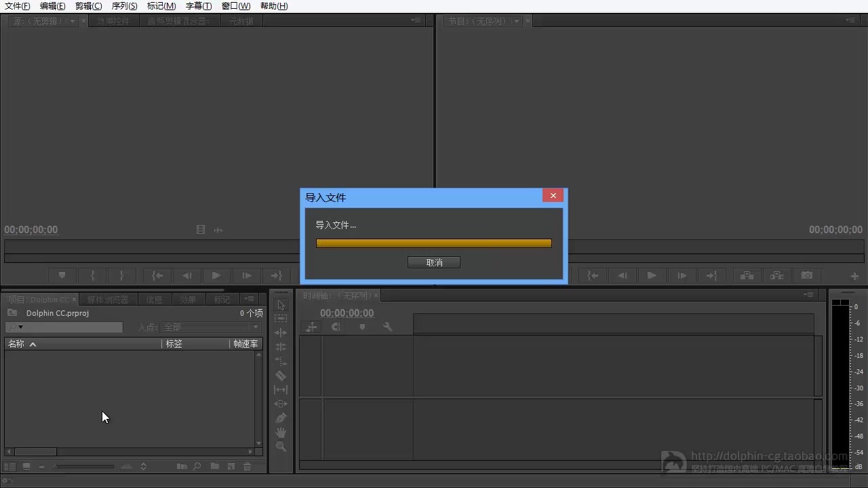Screen dimensions: 868x488
Task: Select the Pen tool
Action: (281, 418)
